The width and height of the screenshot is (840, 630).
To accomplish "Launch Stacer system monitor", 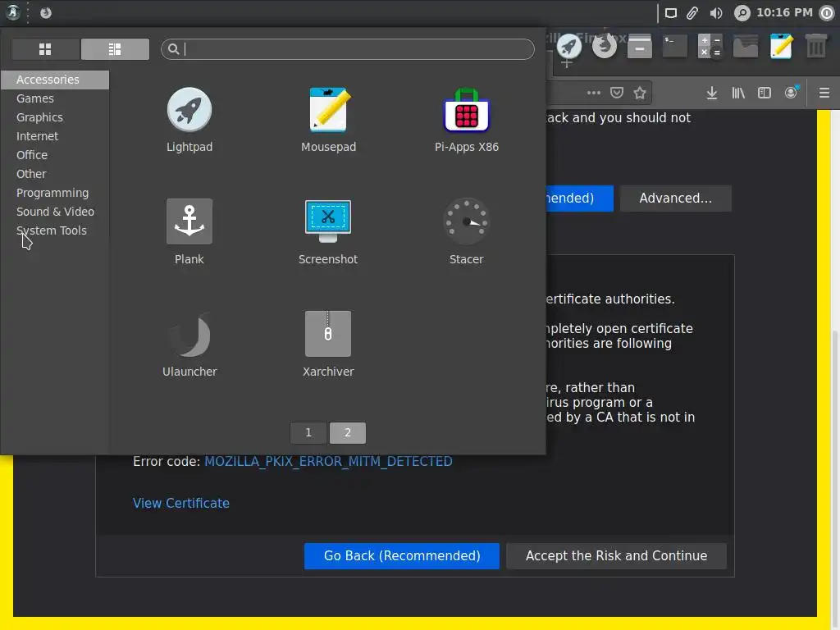I will (x=467, y=232).
